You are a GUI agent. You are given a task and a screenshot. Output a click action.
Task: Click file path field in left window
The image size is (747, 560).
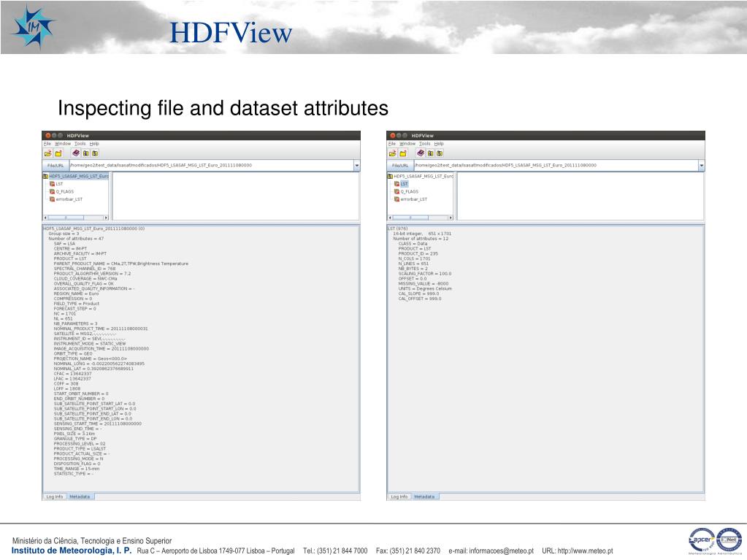[212, 166]
